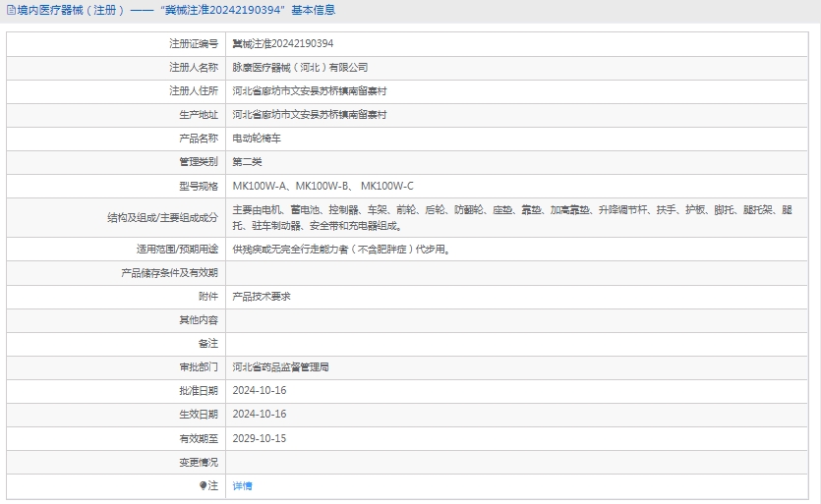
Task: Click the 结构及组成/主要组成成分 label
Action: pyautogui.click(x=163, y=217)
